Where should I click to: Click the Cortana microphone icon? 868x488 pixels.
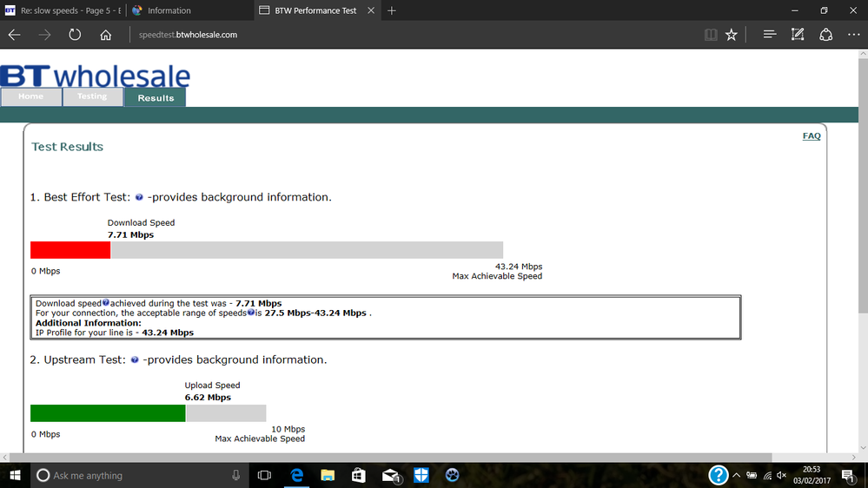pos(235,475)
